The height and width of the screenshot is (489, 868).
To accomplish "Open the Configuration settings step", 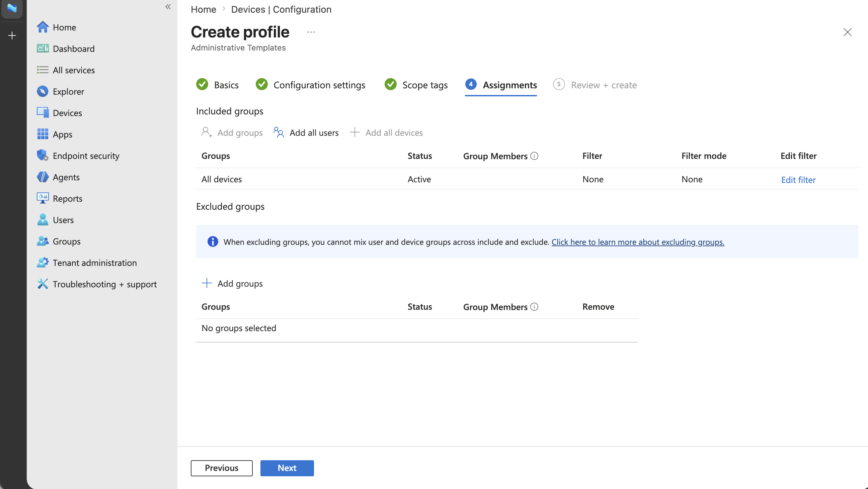I will tap(310, 85).
